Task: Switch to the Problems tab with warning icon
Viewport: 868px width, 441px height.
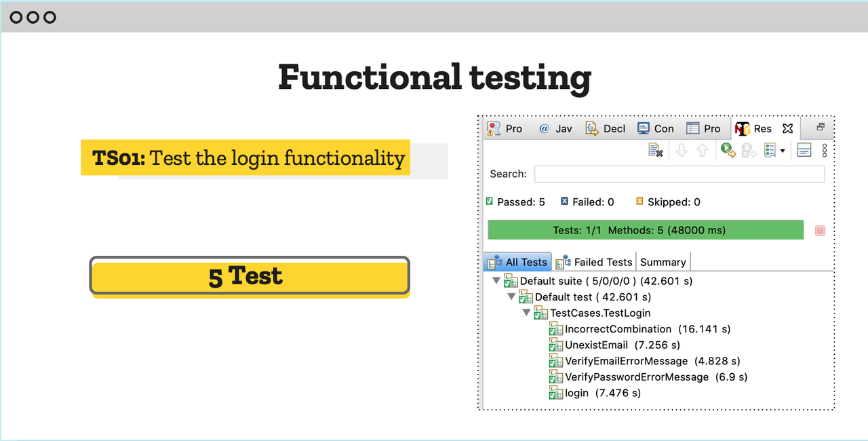Action: 505,128
